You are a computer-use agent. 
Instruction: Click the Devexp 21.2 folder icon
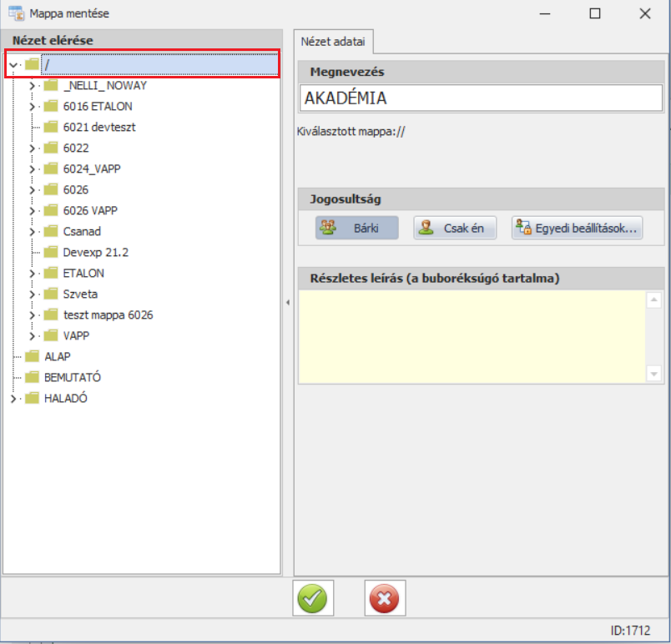[51, 252]
